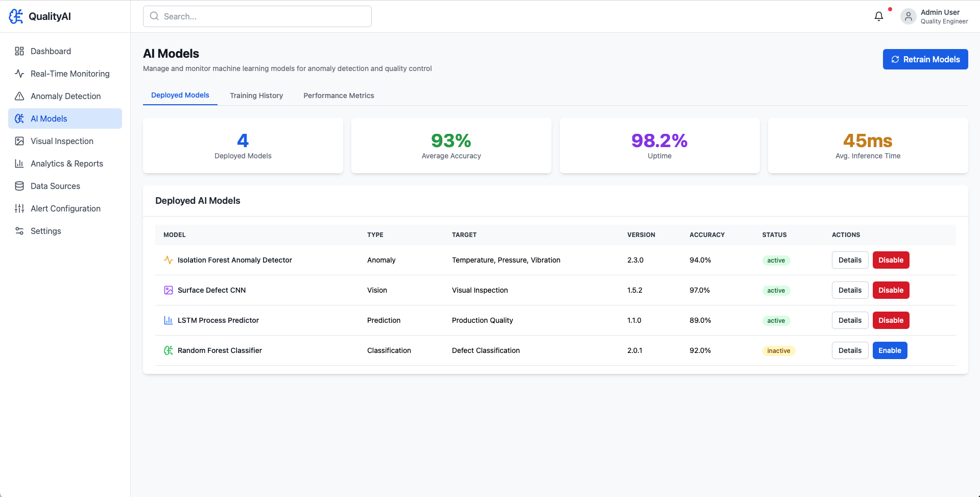980x497 pixels.
Task: Disable the Isolation Forest Anomaly Detector
Action: (x=891, y=260)
